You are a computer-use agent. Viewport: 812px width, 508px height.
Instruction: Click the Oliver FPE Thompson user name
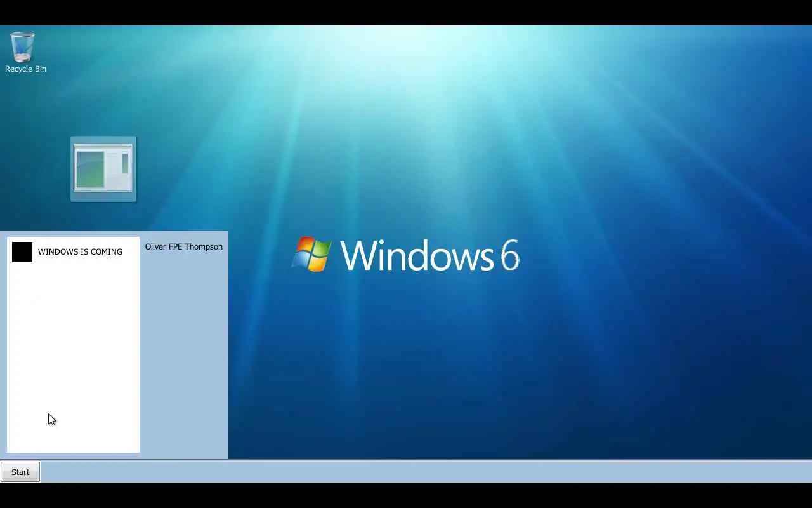184,247
